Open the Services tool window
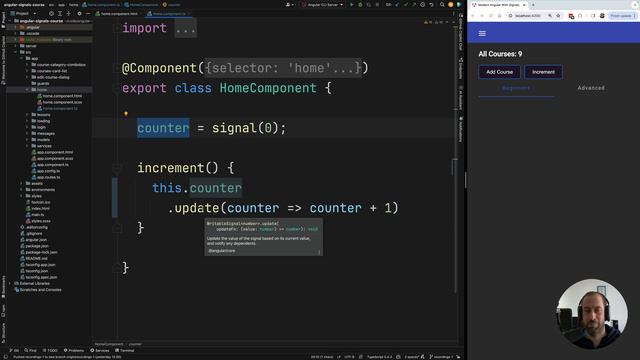 pyautogui.click(x=100, y=350)
